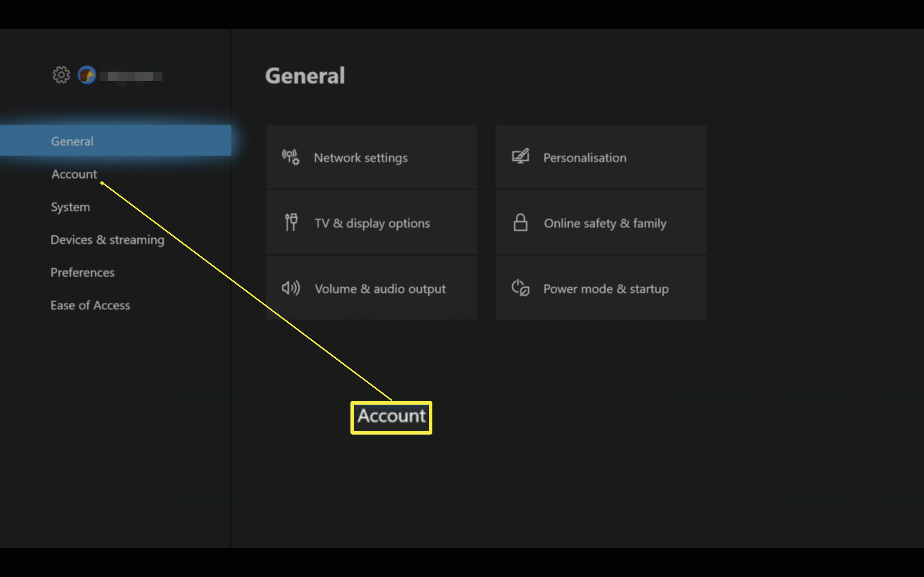
Task: Open Power mode & startup icon
Action: tap(520, 288)
